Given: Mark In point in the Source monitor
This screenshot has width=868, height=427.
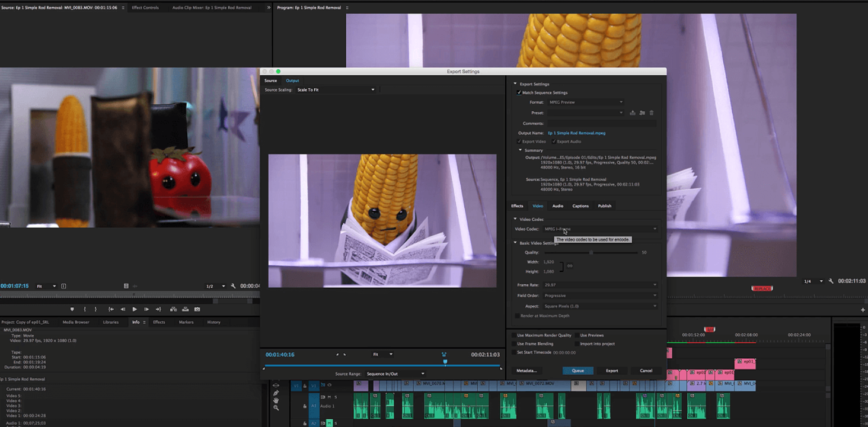Looking at the screenshot, I should click(x=85, y=309).
